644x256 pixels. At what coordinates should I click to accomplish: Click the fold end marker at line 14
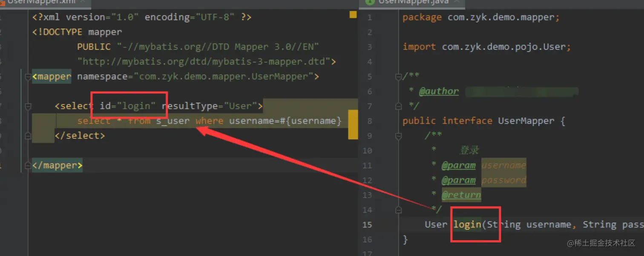(x=399, y=210)
